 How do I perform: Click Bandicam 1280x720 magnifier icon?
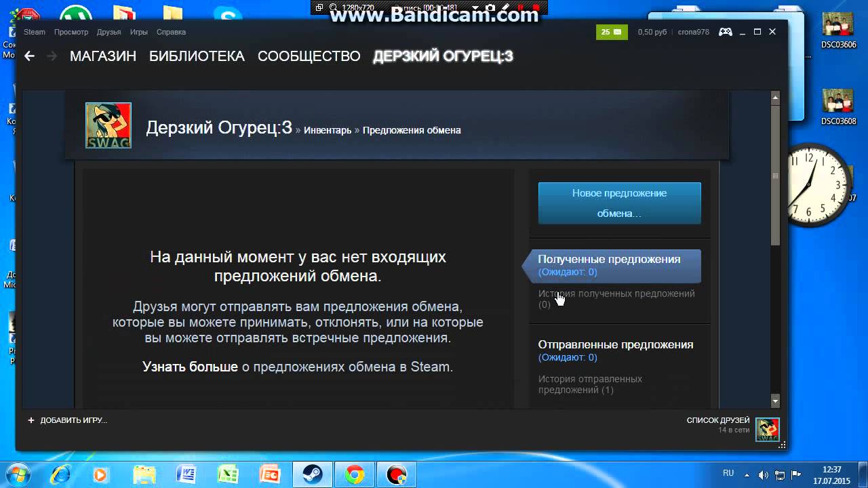(334, 8)
